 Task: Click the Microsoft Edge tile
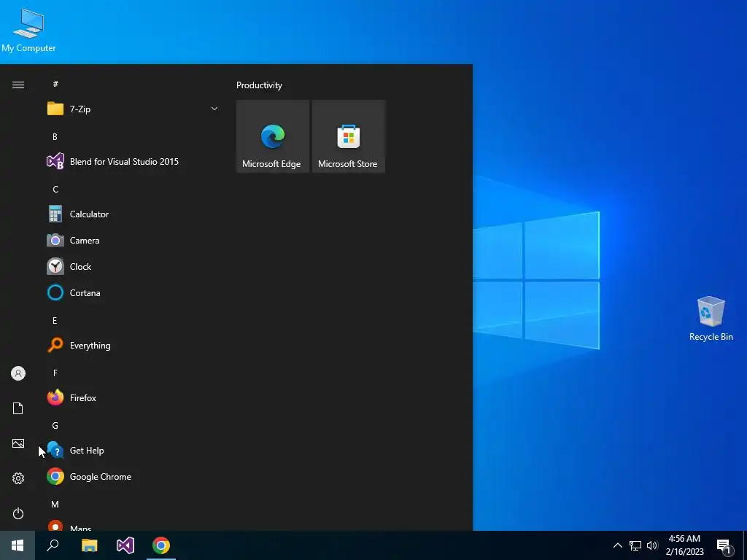click(x=273, y=136)
